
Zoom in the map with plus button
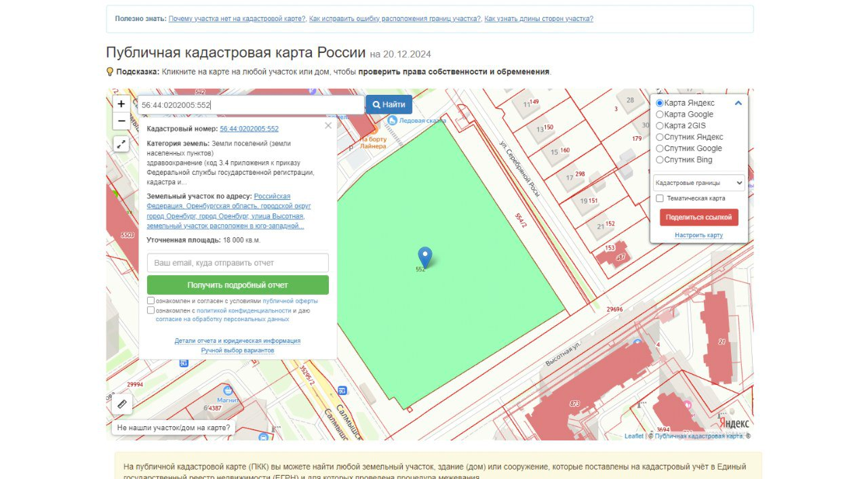pyautogui.click(x=121, y=104)
